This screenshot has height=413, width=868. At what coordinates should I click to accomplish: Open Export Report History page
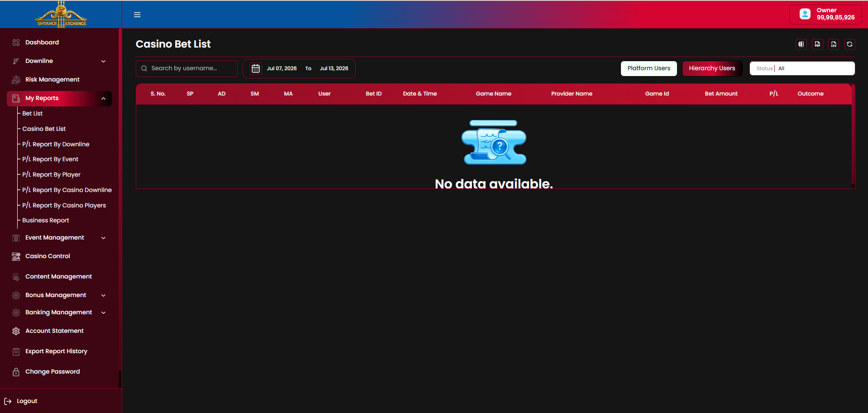[56, 351]
